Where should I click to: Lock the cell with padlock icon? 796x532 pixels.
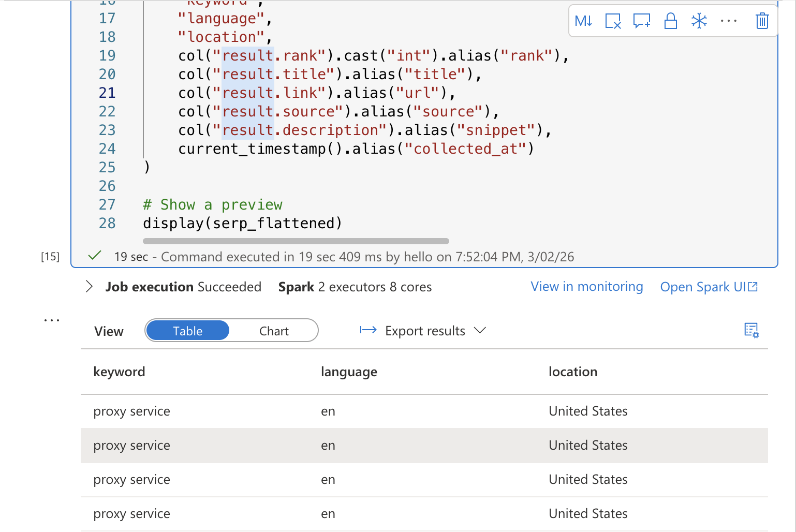point(671,21)
